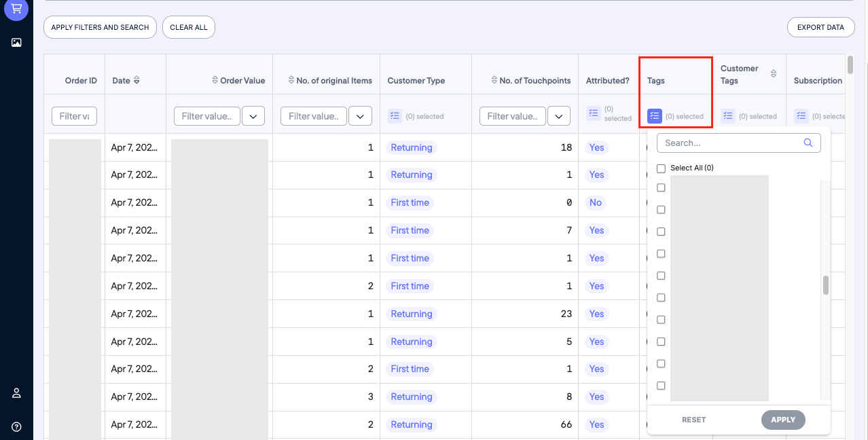
Task: Focus the Order Value filter value field
Action: pos(207,116)
